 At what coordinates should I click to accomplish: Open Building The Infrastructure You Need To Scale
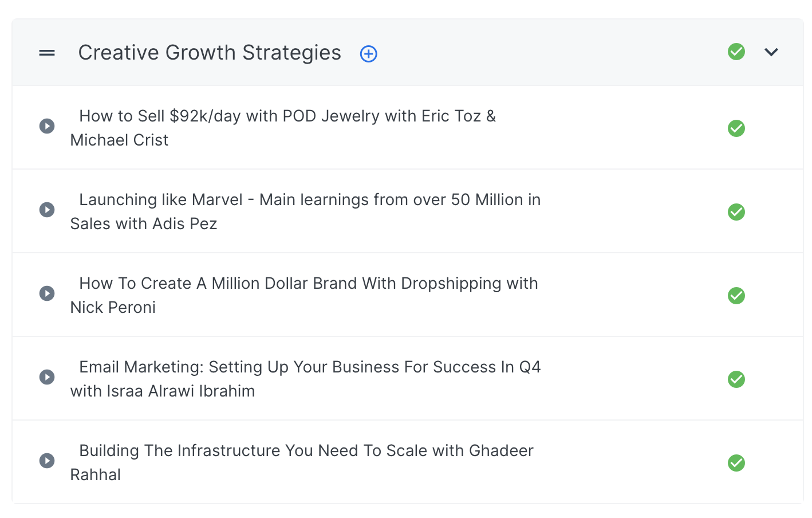tap(306, 451)
